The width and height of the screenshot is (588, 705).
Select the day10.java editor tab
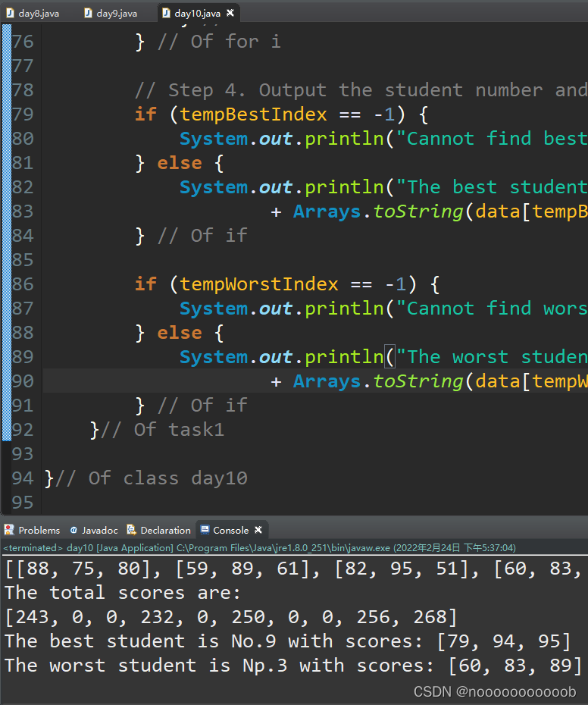tap(197, 13)
